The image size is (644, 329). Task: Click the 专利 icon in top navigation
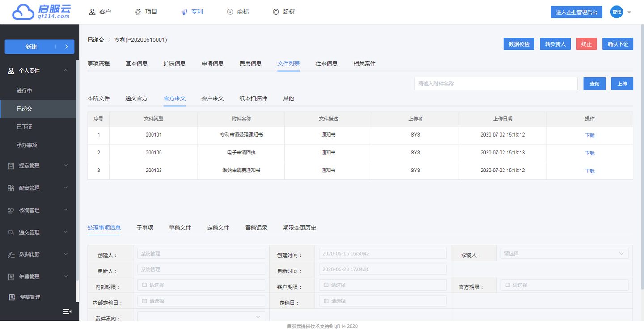pyautogui.click(x=184, y=12)
